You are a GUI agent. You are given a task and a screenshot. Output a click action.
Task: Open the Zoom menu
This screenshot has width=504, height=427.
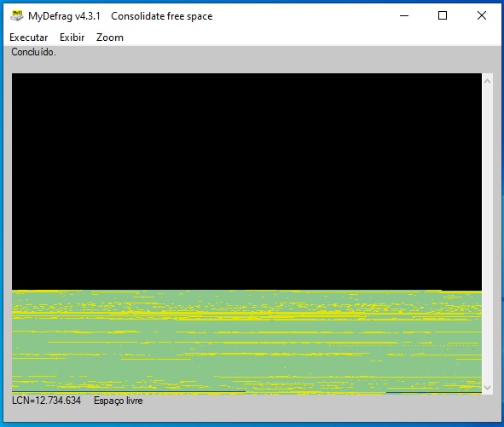(x=110, y=38)
